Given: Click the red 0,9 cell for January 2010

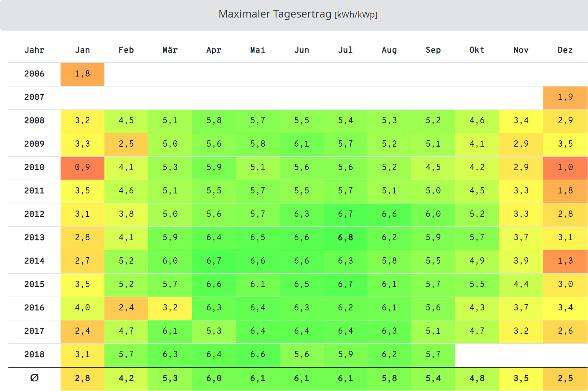Looking at the screenshot, I should tap(82, 168).
